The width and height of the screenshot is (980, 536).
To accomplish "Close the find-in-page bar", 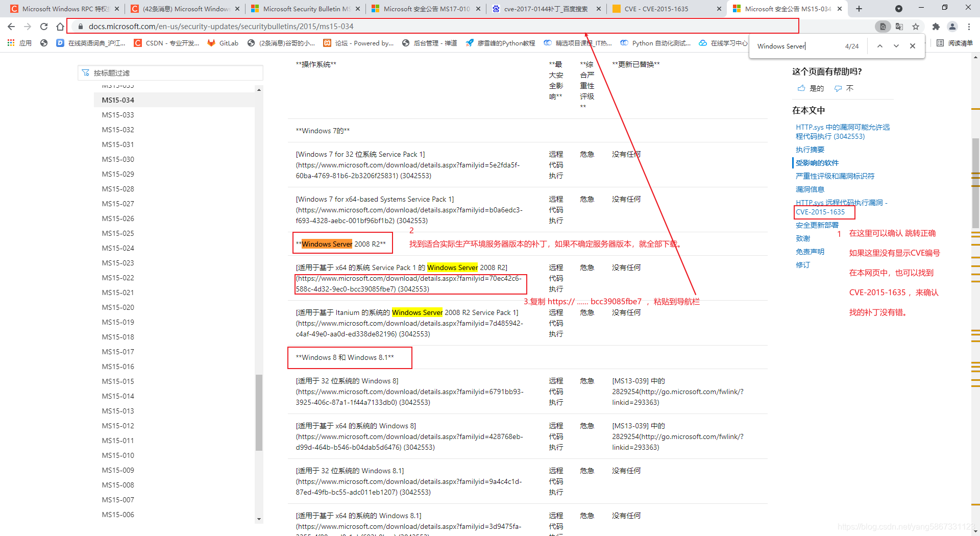I will (913, 46).
